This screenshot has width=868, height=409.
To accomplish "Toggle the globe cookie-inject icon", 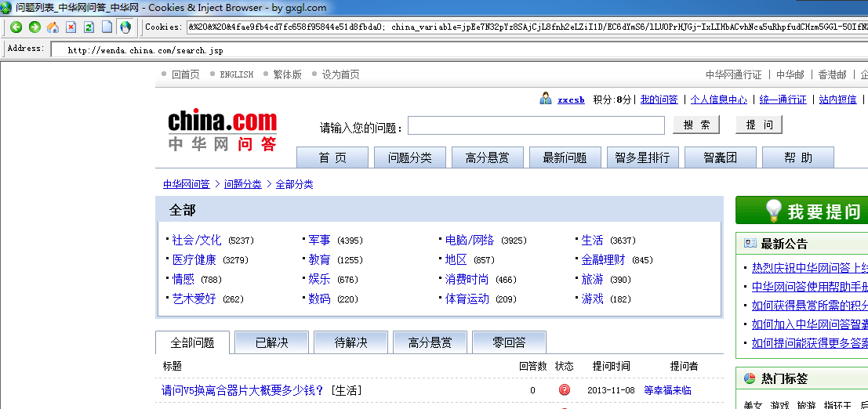I will [125, 27].
